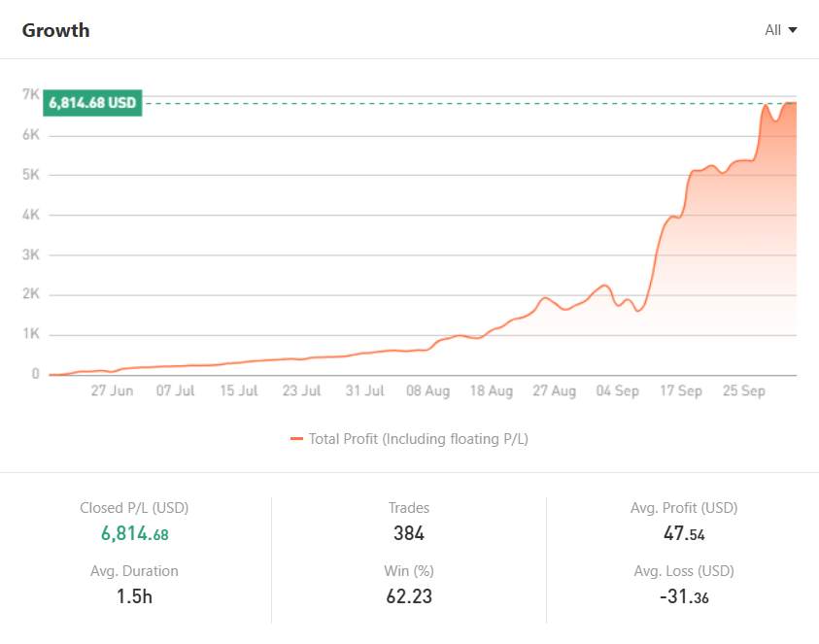Click the Growth panel title
Image resolution: width=819 pixels, height=644 pixels.
[x=55, y=30]
